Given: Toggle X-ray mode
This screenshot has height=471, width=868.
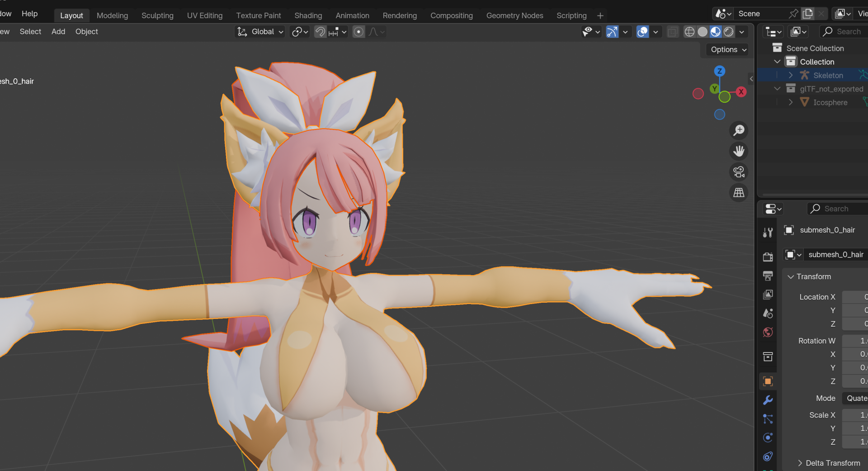Looking at the screenshot, I should [673, 32].
